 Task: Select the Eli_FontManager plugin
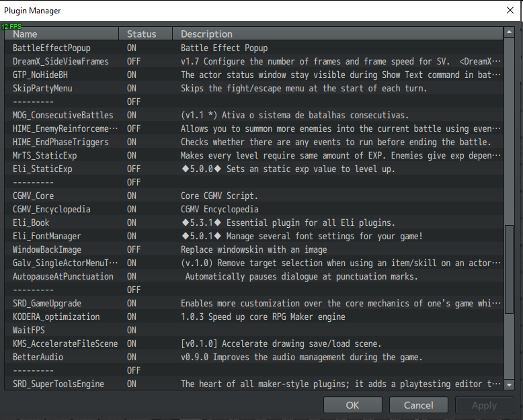254,236
